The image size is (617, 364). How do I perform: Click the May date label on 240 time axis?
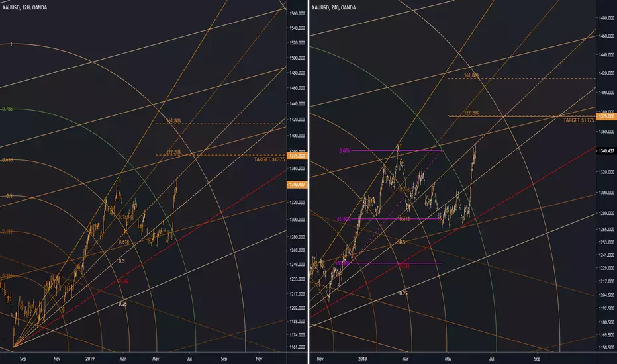pos(448,359)
